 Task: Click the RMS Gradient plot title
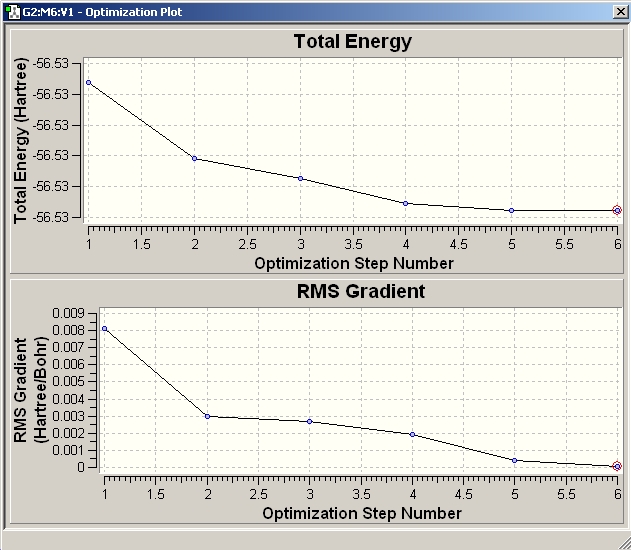[x=361, y=291]
